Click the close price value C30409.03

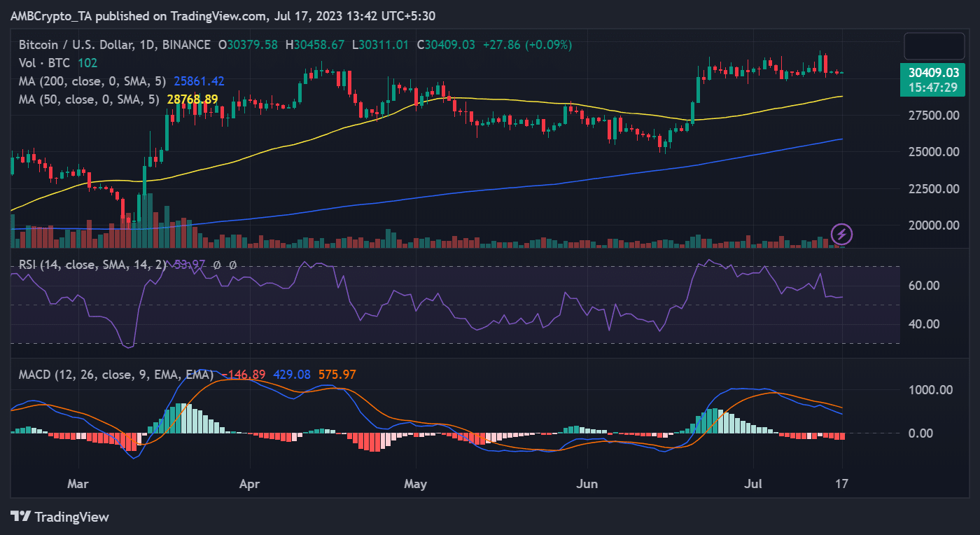446,45
